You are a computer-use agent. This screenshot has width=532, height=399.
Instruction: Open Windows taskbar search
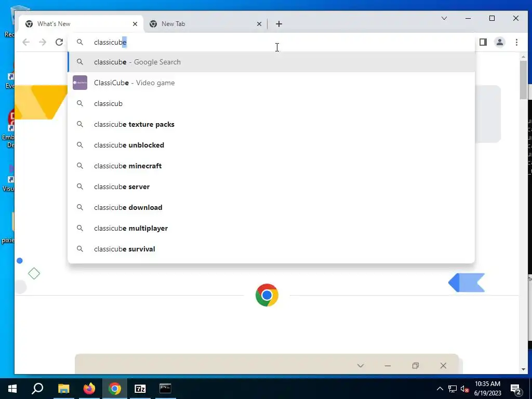(x=37, y=389)
